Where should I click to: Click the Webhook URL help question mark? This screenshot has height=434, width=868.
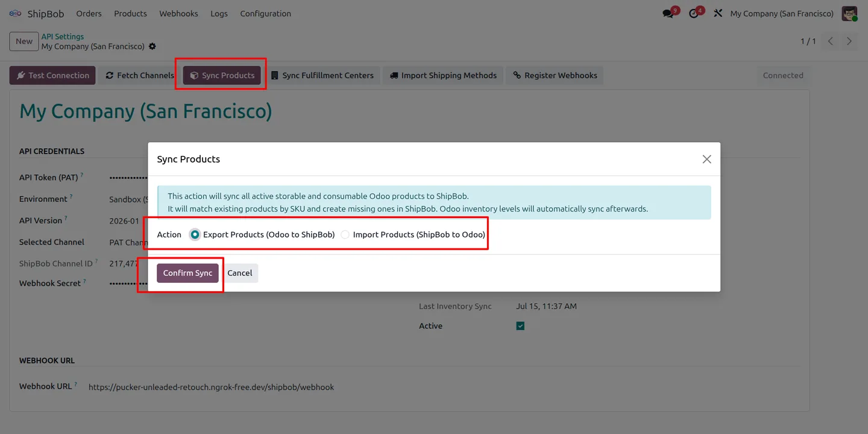(75, 384)
